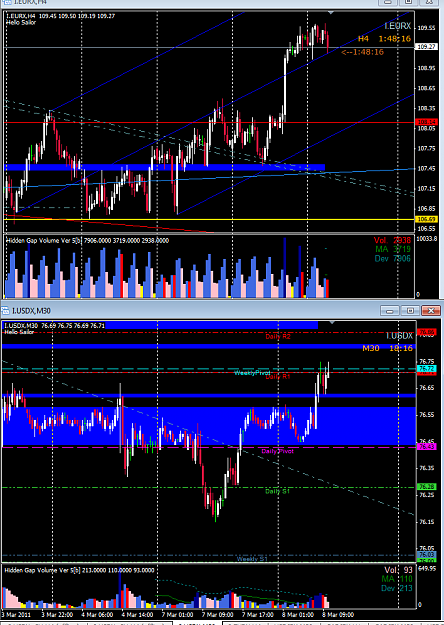Click the I.USDX,M30 window title icon
444x625 pixels.
tap(5, 311)
